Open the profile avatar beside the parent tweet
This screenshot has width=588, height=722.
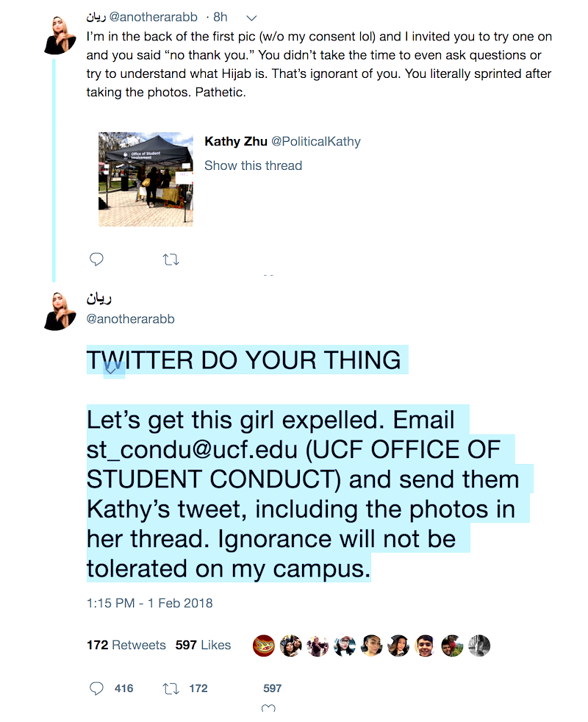60,34
